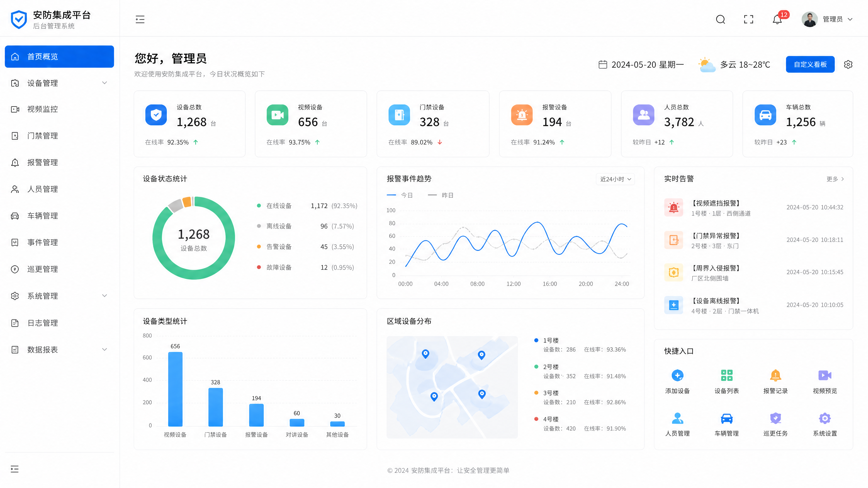
Task: Select the 1号楼 region legend entry
Action: [580, 345]
